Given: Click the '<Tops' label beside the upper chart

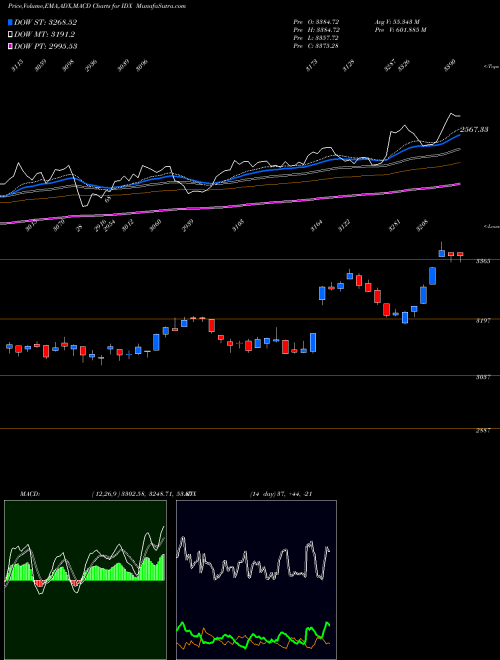Looking at the screenshot, I should point(491,66).
